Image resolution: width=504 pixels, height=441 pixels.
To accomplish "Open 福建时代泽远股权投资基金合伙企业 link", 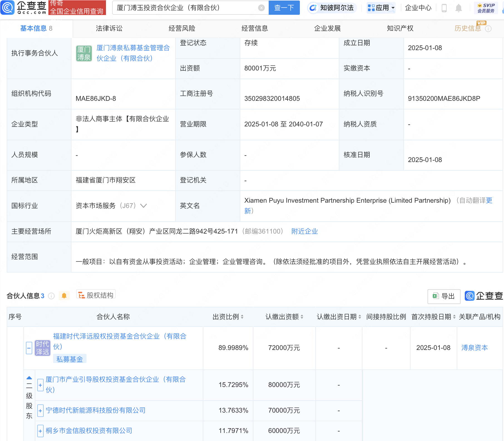I will pyautogui.click(x=120, y=341).
